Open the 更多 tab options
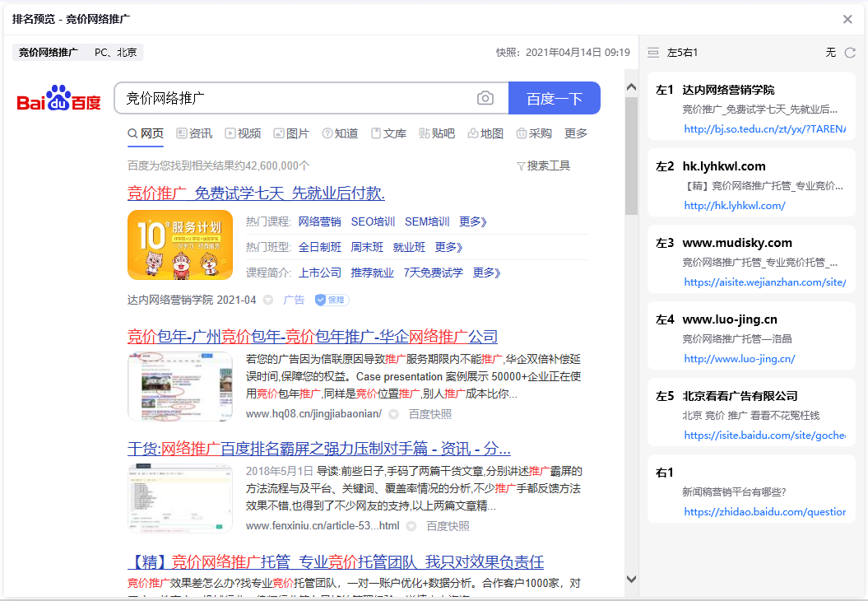This screenshot has height=601, width=868. click(576, 133)
